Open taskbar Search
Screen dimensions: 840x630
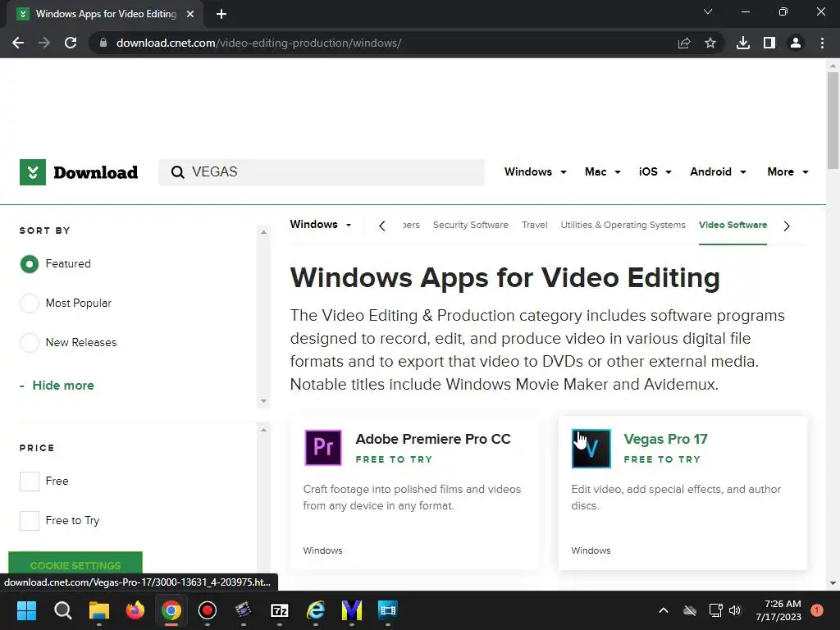click(62, 610)
